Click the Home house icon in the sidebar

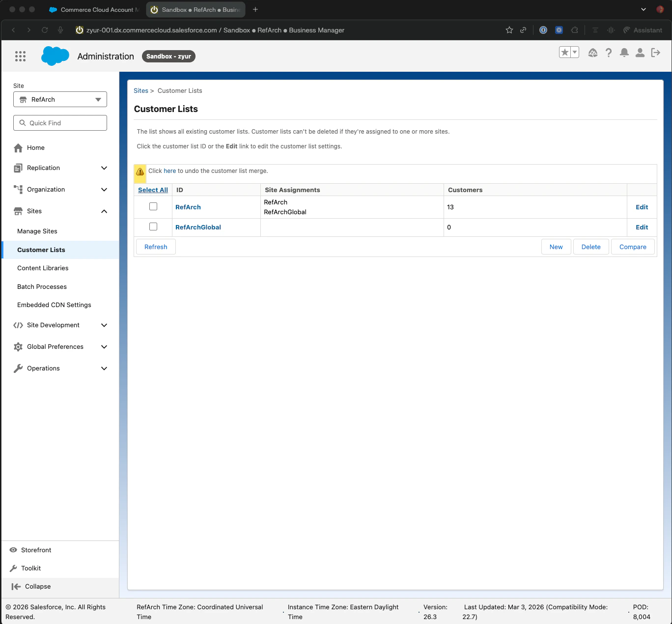click(18, 148)
